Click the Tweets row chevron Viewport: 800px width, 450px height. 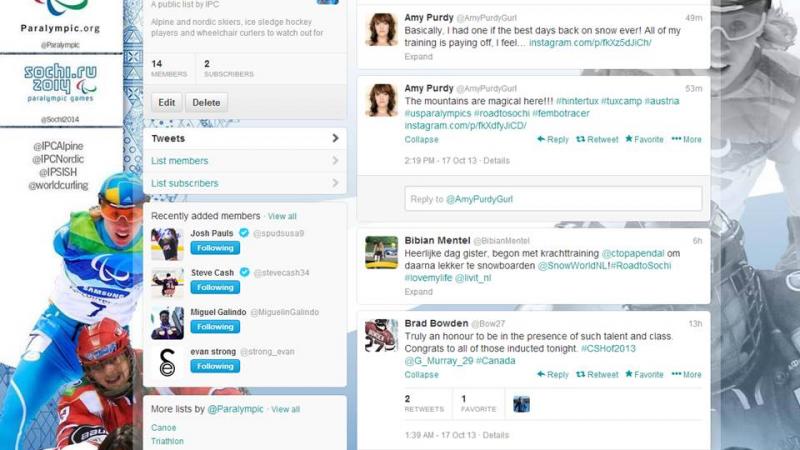[335, 138]
